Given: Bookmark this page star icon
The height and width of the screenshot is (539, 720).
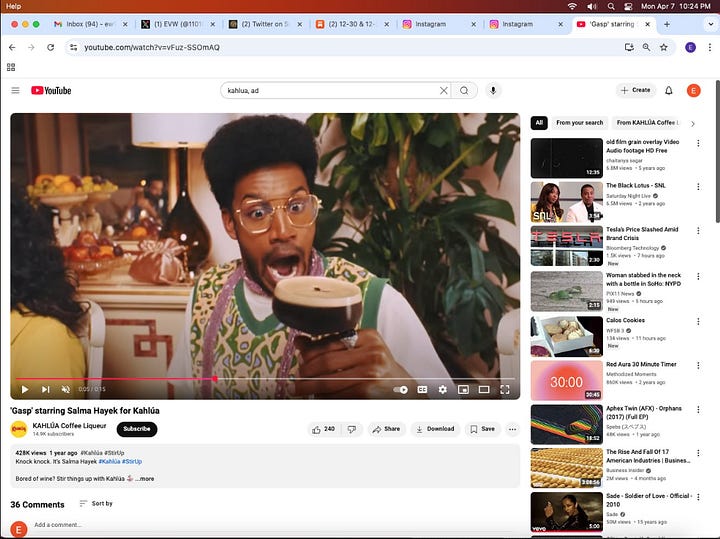Looking at the screenshot, I should point(664,47).
